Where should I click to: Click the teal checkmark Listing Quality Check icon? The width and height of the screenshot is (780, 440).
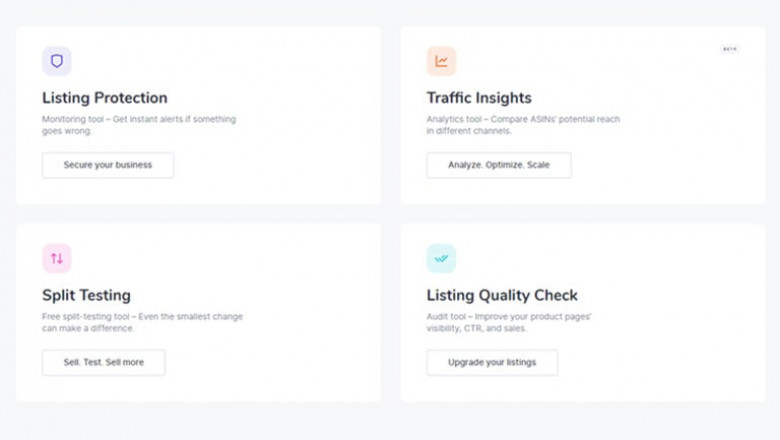441,258
